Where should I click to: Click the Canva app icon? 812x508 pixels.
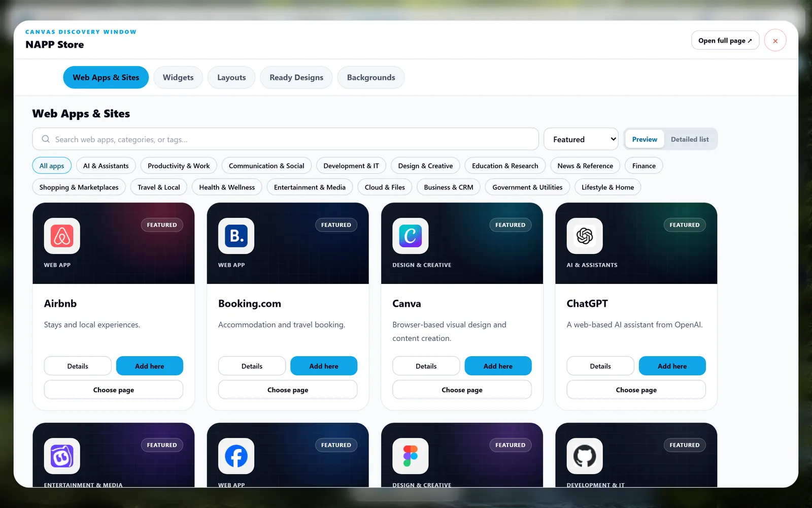[x=410, y=236]
